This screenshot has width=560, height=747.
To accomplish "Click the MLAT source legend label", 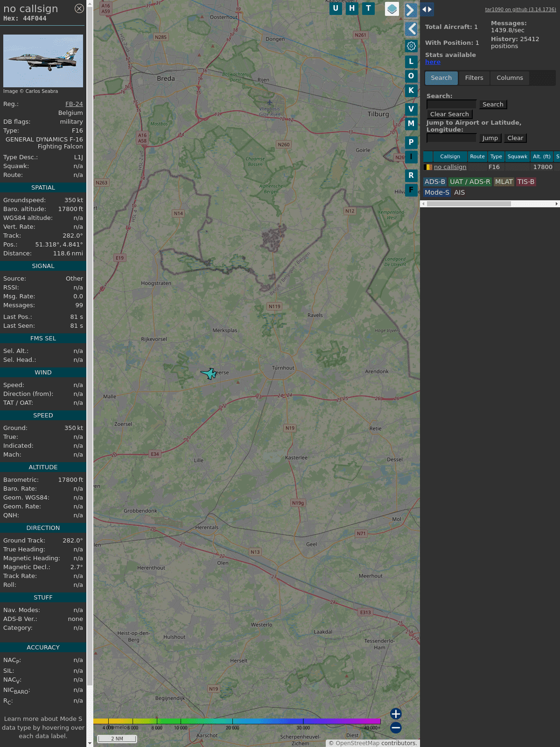I will click(x=504, y=182).
